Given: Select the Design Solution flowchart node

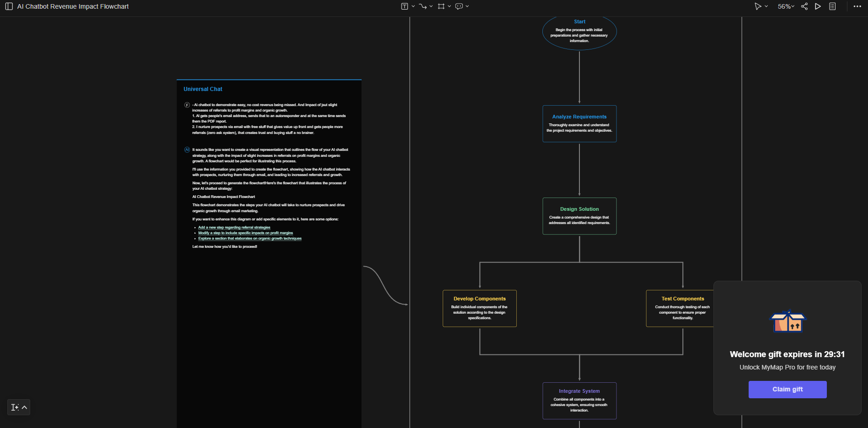Looking at the screenshot, I should pyautogui.click(x=579, y=215).
